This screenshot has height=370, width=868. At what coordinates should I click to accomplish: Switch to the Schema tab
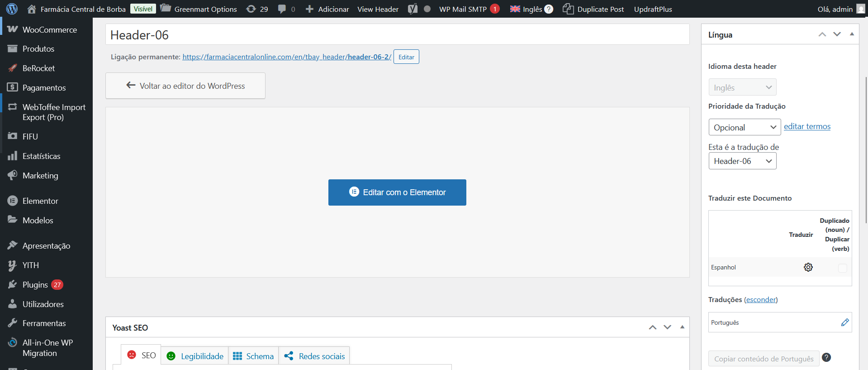point(253,356)
